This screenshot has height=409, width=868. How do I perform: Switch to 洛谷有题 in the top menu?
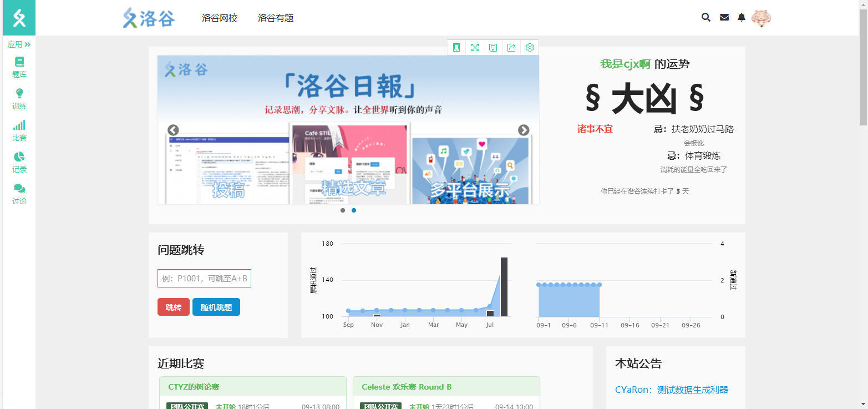pos(275,17)
